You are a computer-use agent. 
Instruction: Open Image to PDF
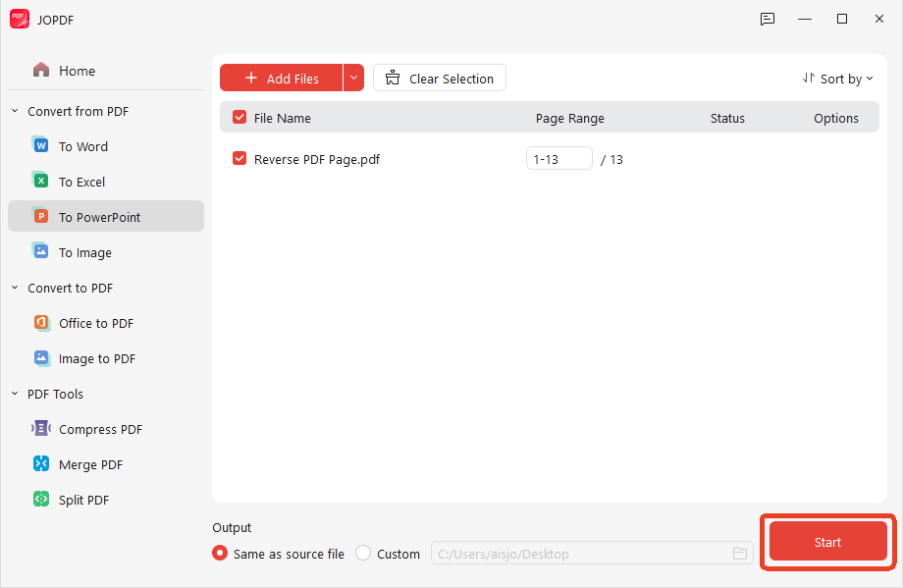coord(106,358)
